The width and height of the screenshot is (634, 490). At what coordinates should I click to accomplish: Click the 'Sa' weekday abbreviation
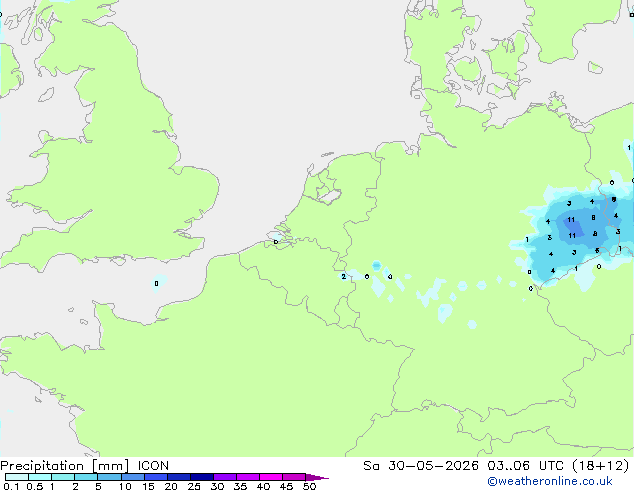click(371, 466)
